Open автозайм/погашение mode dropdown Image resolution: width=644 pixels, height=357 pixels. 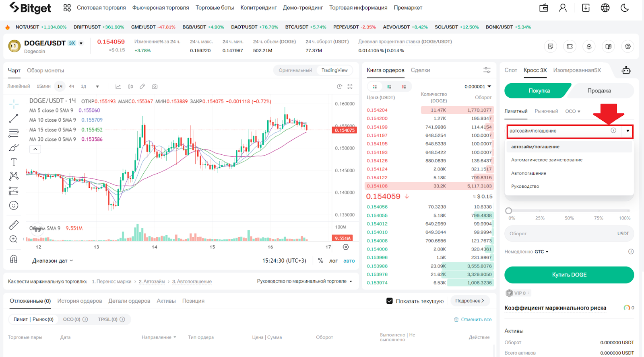570,131
